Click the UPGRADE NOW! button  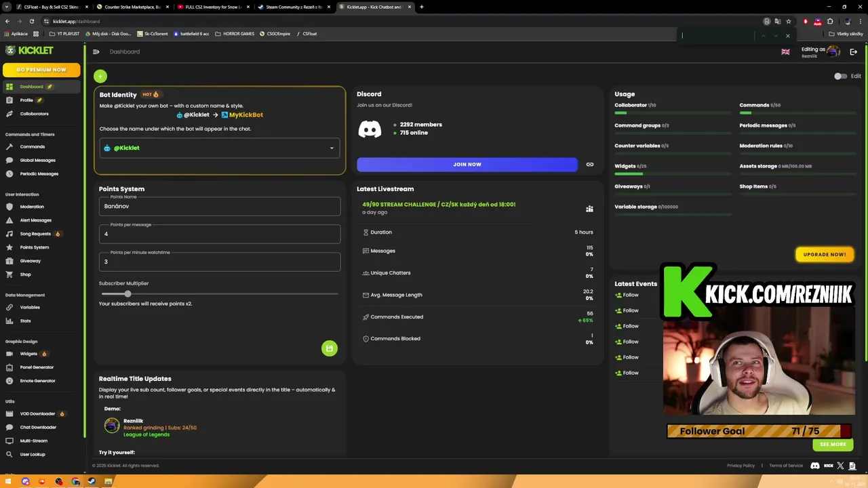[x=825, y=254]
